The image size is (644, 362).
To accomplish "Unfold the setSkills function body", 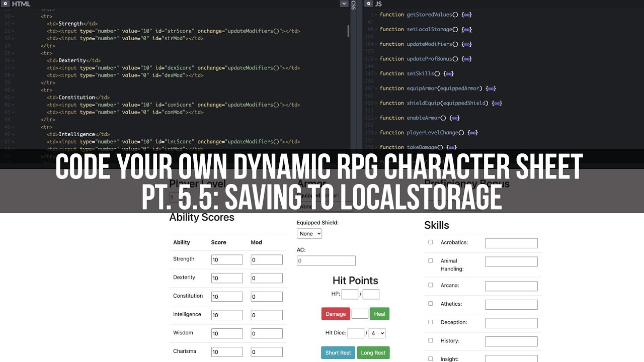I will 448,73.
